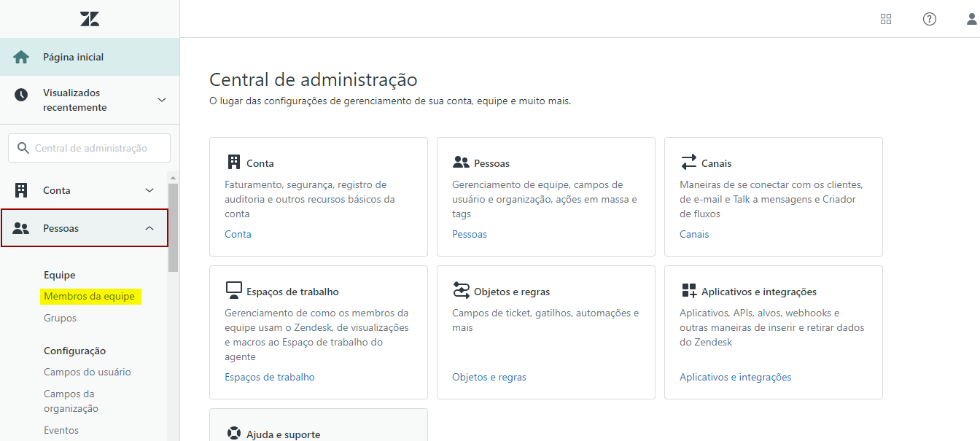Click the sidebar vertical scrollbar
980x441 pixels.
pyautogui.click(x=173, y=227)
